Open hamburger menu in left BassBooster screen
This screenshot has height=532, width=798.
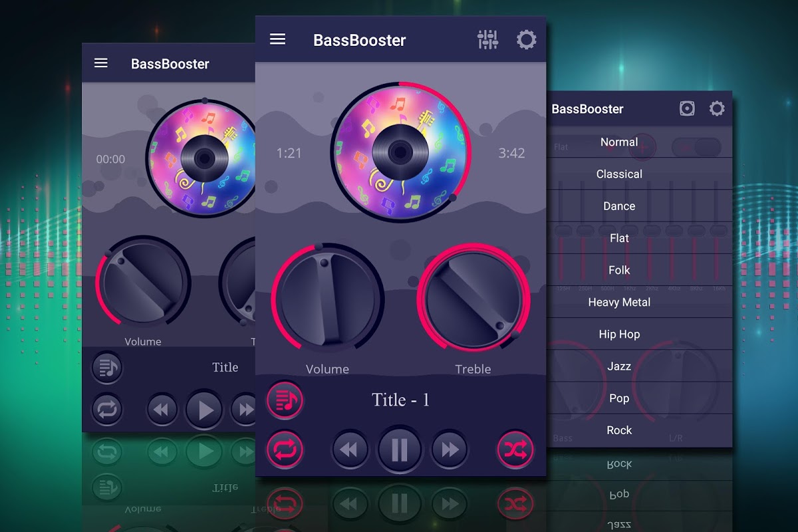[101, 63]
